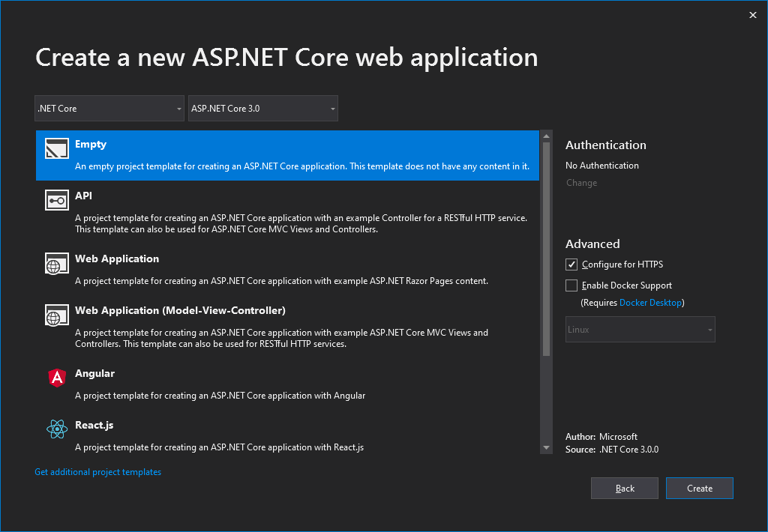Click the Web Application globe icon
Screen dimensions: 768x532
57,264
